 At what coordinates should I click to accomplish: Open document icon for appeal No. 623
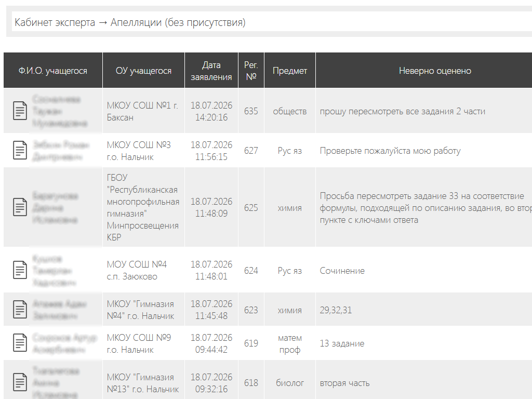click(x=20, y=310)
